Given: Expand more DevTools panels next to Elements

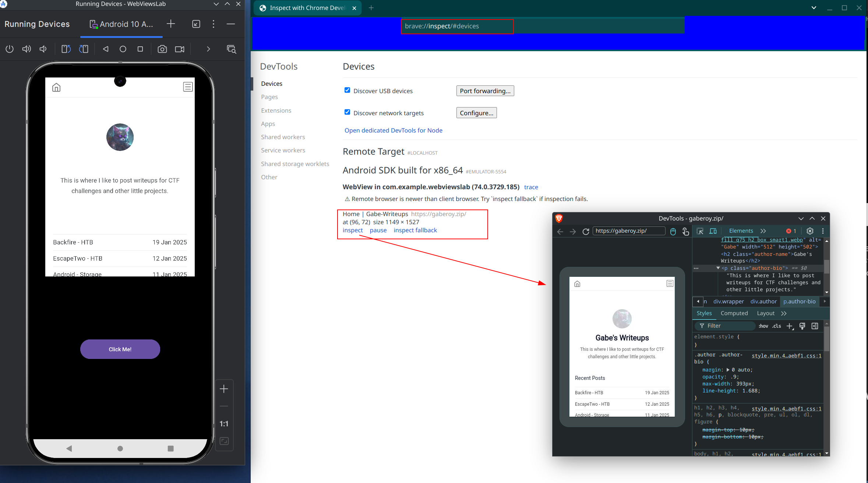Looking at the screenshot, I should pyautogui.click(x=763, y=231).
